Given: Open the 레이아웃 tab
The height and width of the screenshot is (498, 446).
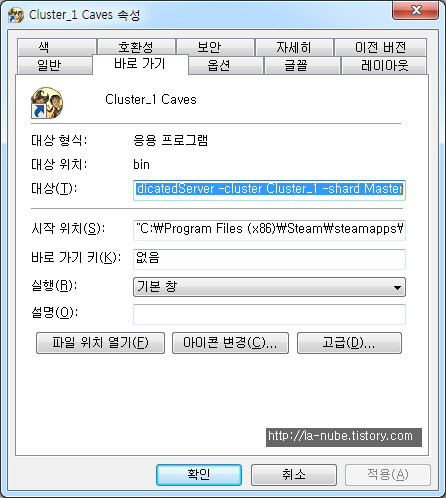Looking at the screenshot, I should pos(384,65).
